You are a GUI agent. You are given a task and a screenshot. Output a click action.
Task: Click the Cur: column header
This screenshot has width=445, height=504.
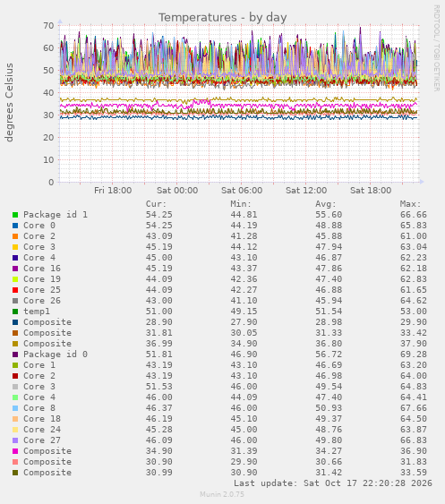pyautogui.click(x=156, y=204)
